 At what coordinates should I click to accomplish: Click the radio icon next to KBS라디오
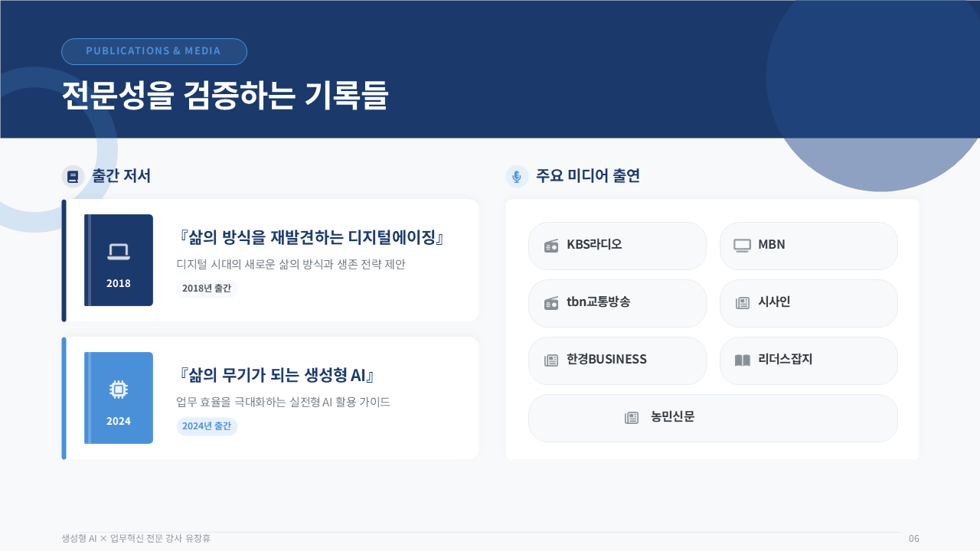[x=551, y=246]
